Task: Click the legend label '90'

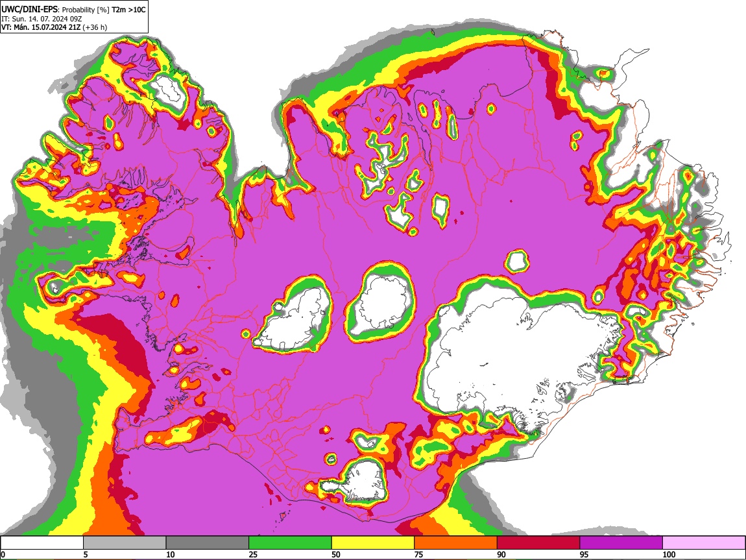Action: point(501,554)
